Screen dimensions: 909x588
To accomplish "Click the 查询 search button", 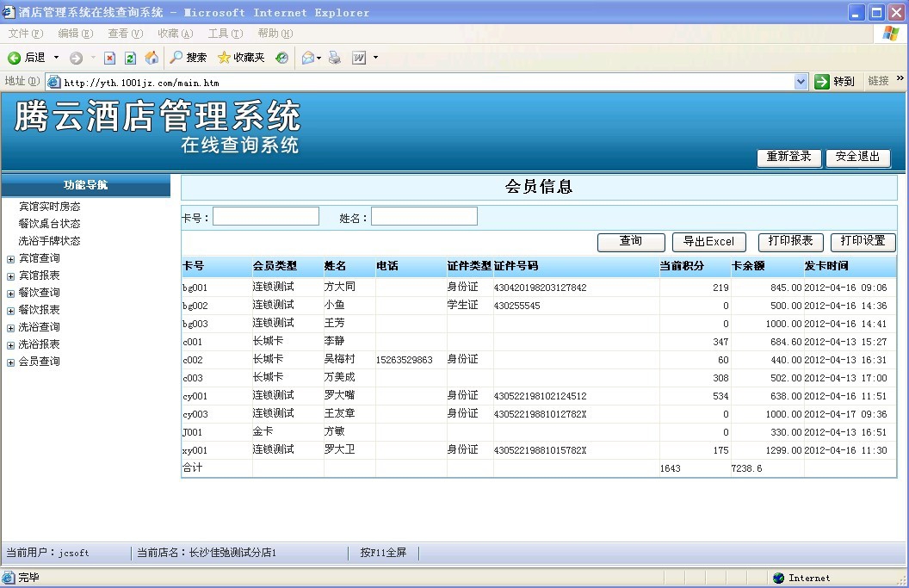I will point(631,241).
